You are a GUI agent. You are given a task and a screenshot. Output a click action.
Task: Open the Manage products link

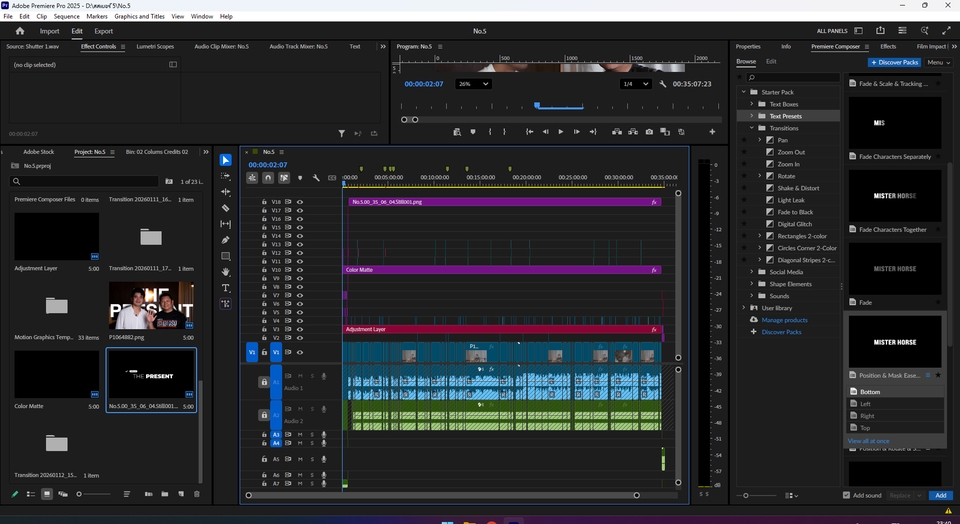tap(784, 320)
